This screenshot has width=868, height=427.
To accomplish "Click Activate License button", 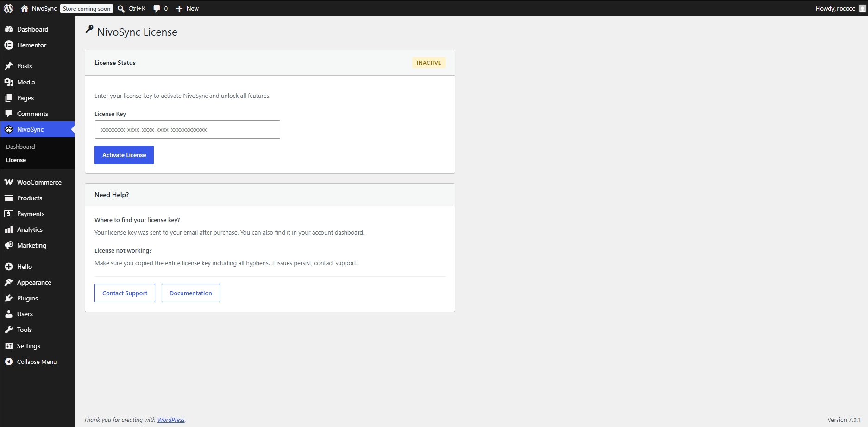I will point(124,155).
